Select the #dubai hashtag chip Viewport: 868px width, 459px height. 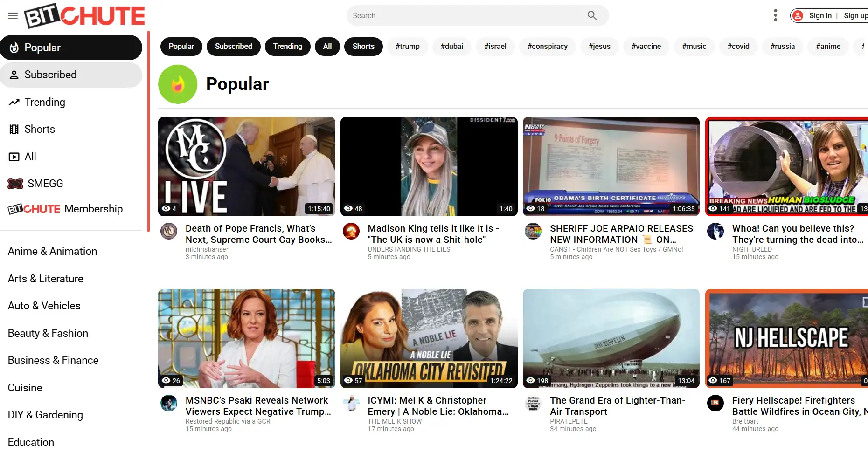452,47
